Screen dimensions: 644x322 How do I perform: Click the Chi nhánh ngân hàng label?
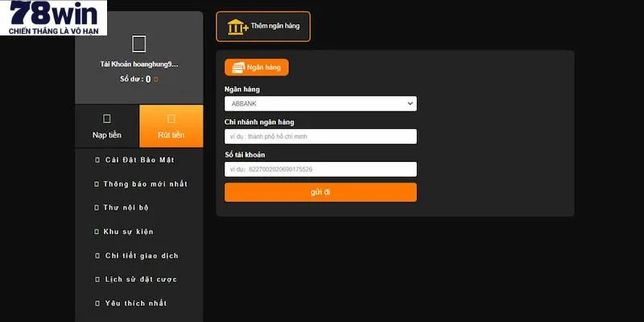(x=259, y=122)
